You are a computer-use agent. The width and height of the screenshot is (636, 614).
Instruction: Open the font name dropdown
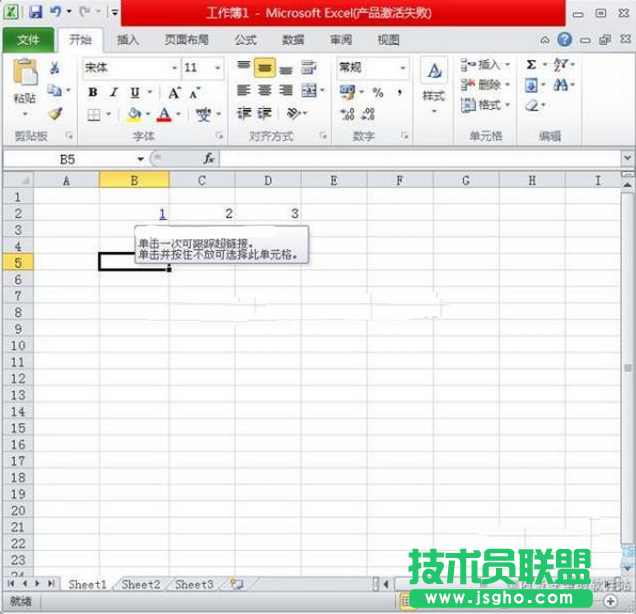(x=174, y=68)
